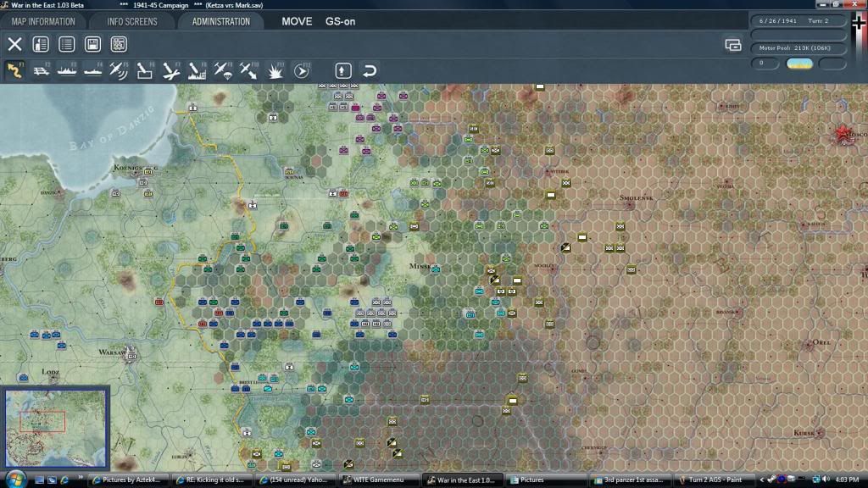Select the F1 Move mode icon
868x488 pixels.
[x=14, y=71]
